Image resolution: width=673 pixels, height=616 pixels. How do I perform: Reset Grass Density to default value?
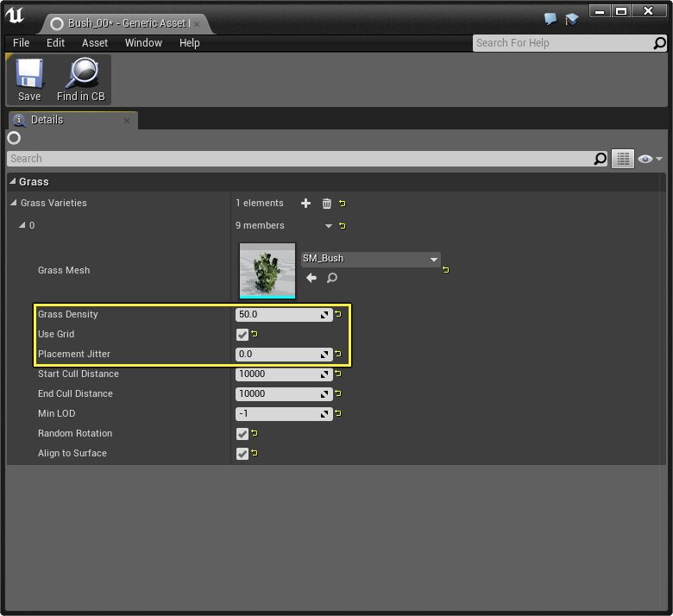tap(338, 315)
